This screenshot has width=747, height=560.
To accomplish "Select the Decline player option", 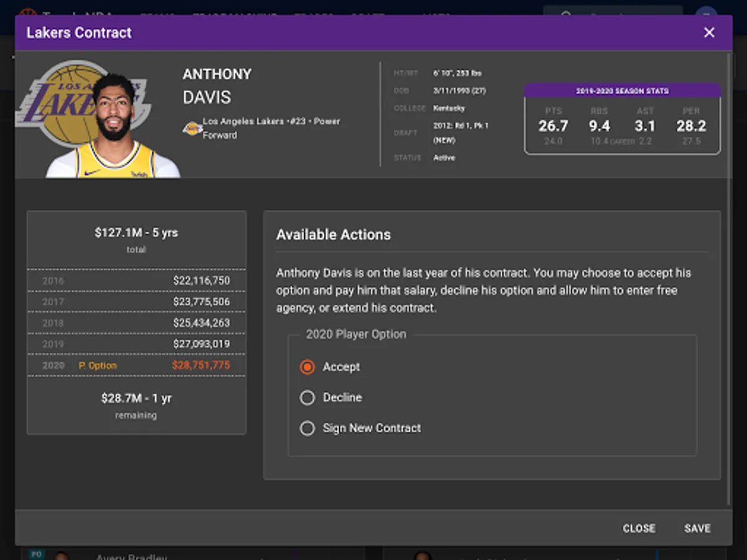I will [x=307, y=398].
